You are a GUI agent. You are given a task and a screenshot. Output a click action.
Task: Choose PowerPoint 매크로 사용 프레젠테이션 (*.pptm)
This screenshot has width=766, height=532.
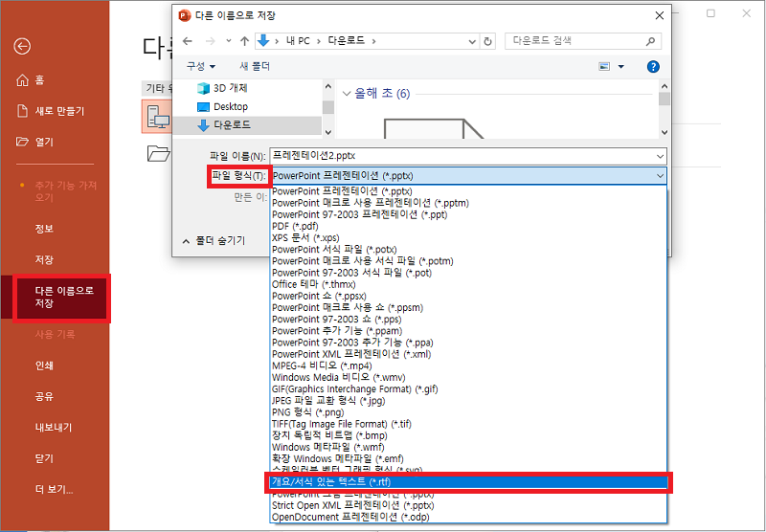[371, 203]
